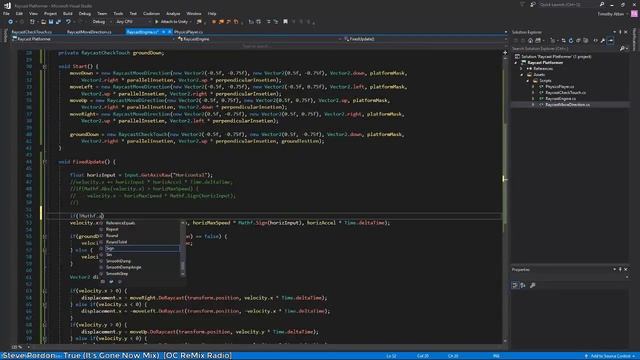Collapse the Start() method outline

(x=44, y=66)
